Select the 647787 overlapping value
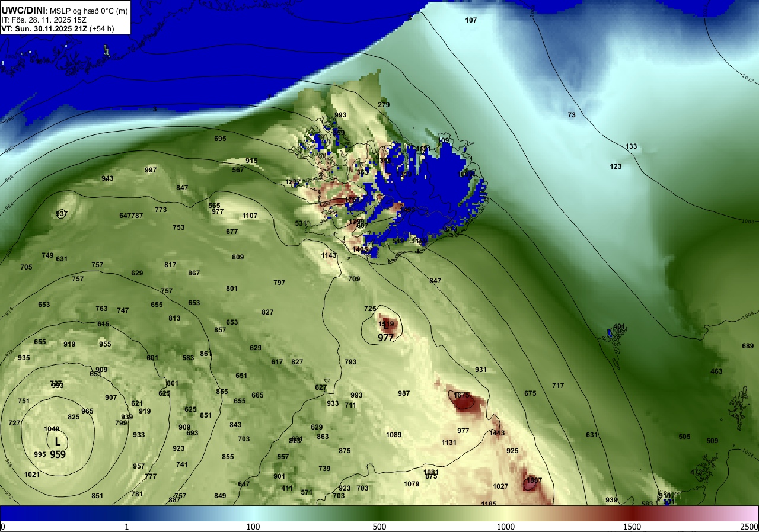The height and width of the screenshot is (532, 759). [x=131, y=216]
